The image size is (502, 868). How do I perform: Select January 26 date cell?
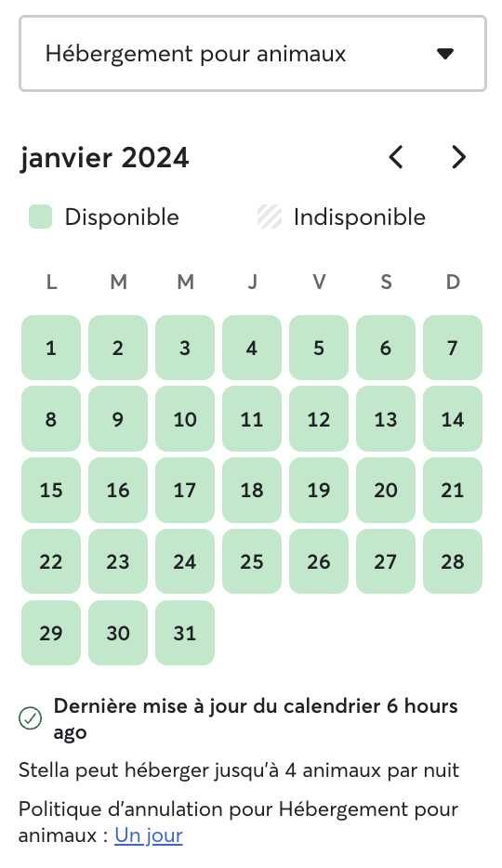pyautogui.click(x=319, y=561)
